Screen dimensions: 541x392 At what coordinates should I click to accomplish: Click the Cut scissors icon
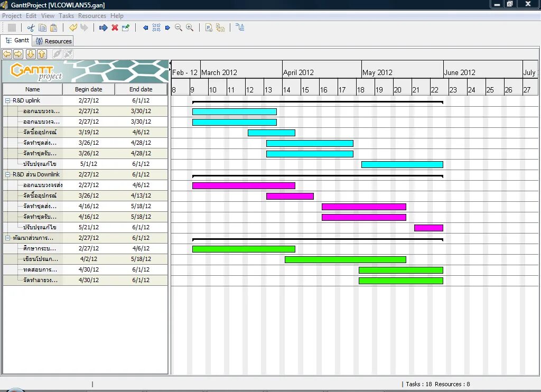tap(31, 27)
